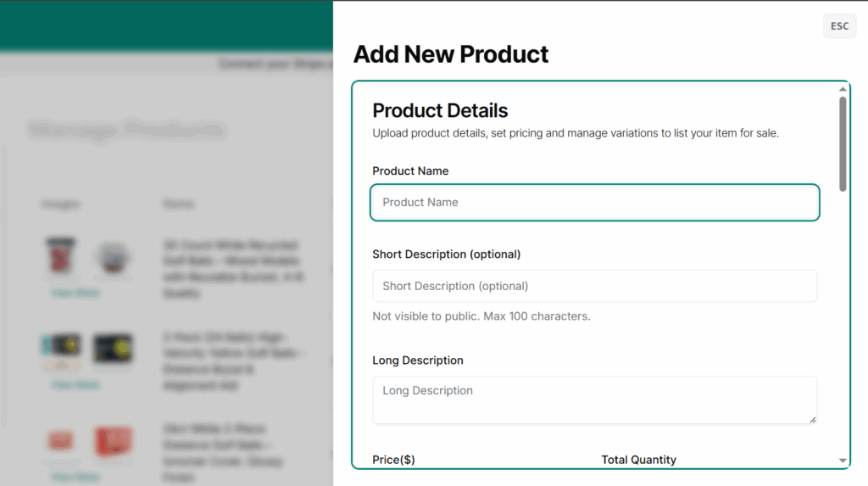Click the Product Name label

click(x=410, y=170)
